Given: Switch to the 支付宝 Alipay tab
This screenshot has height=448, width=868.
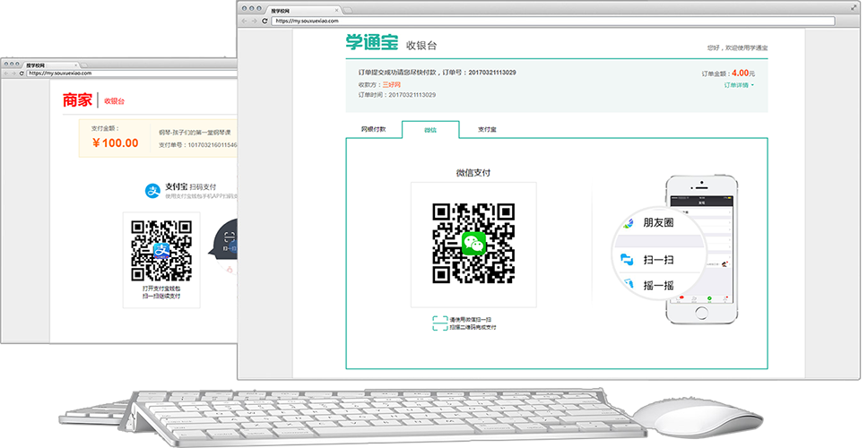Looking at the screenshot, I should (x=487, y=129).
